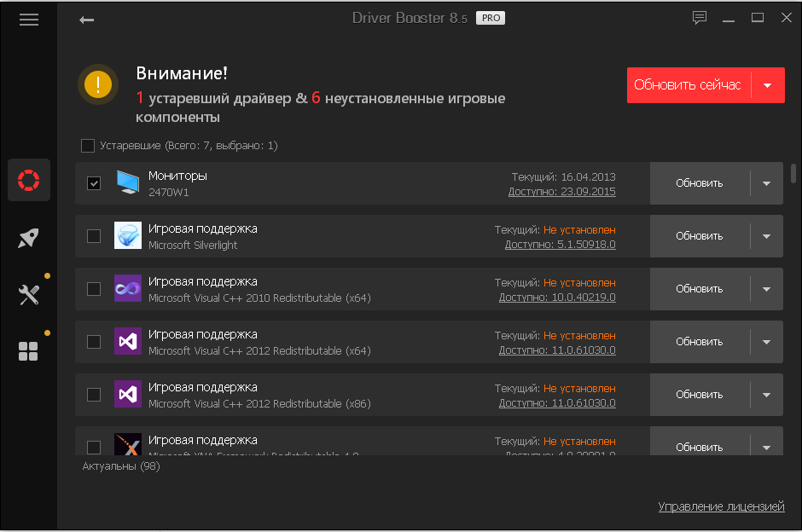Check the Microsoft Silverlight checkbox

click(94, 236)
